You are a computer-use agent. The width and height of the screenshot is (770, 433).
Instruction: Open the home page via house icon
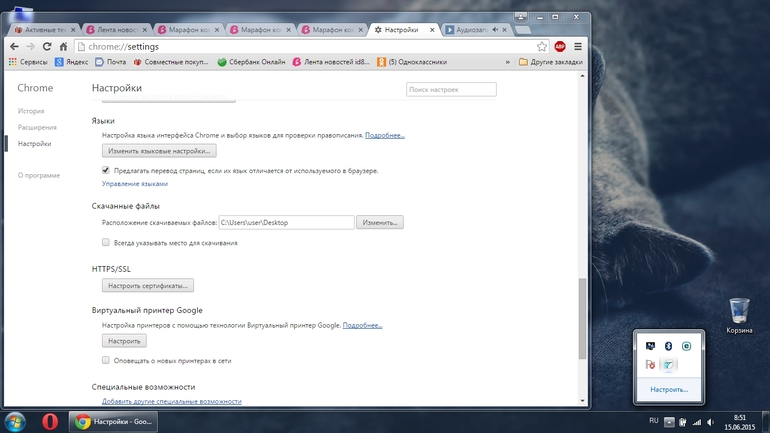(63, 47)
